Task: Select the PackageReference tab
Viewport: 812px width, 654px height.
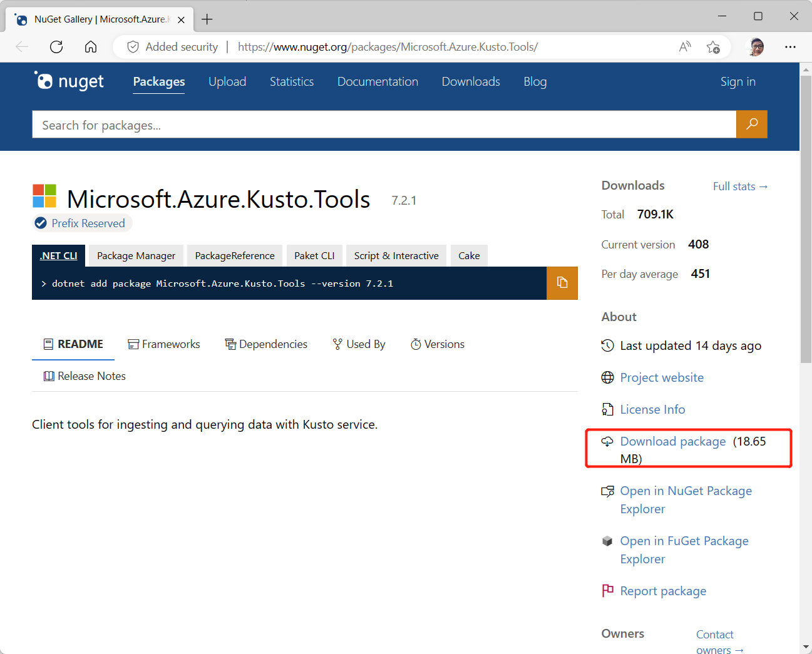Action: (235, 255)
